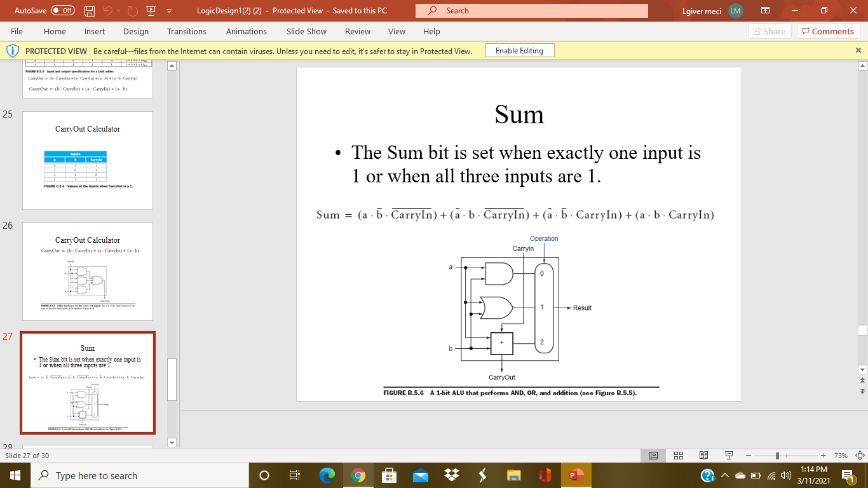
Task: Click Slide 27 of 30 status text
Action: [x=27, y=456]
